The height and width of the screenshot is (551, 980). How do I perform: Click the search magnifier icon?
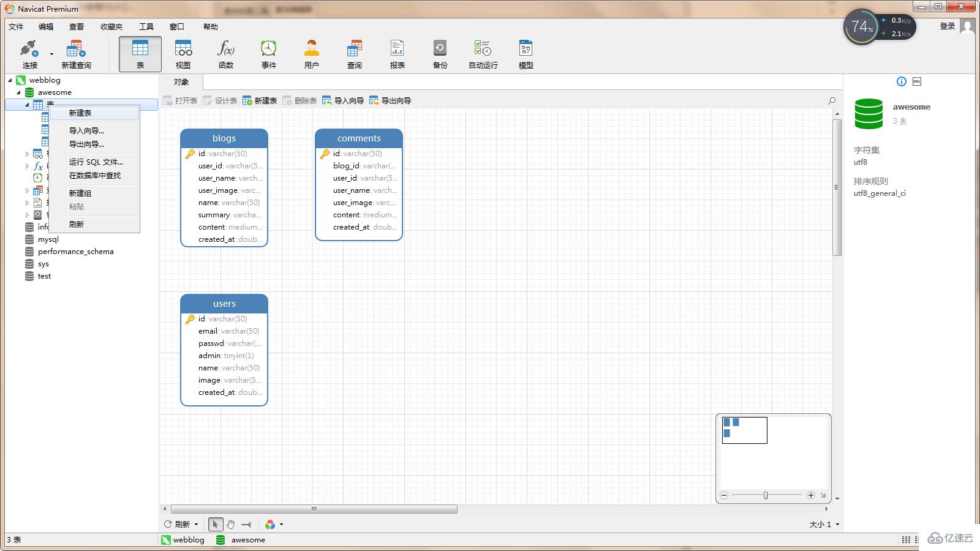832,100
